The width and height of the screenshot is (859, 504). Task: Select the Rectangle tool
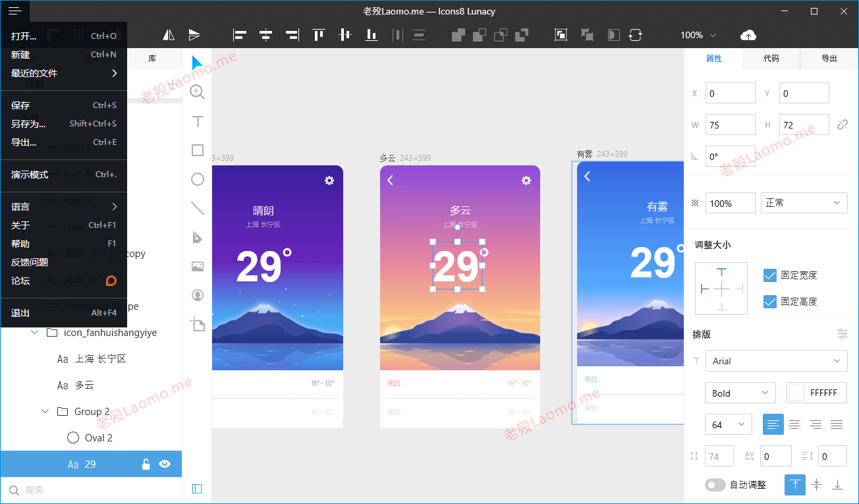coord(198,150)
